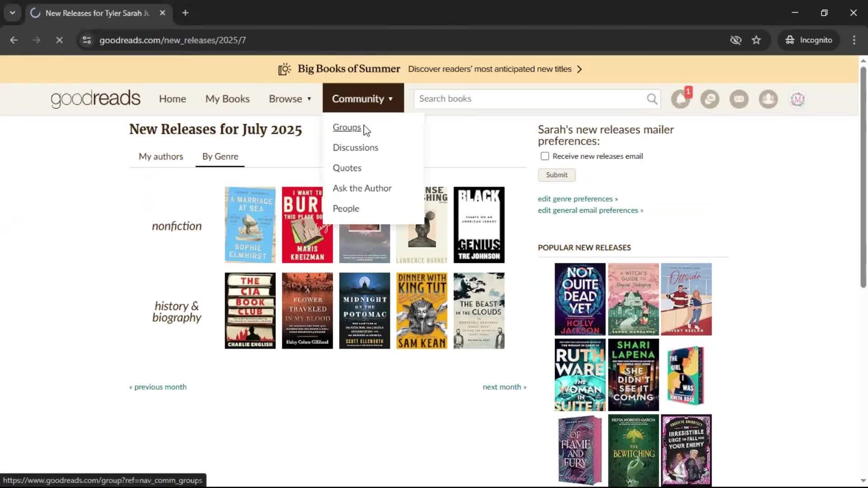The image size is (868, 488).
Task: Open Midnight on the Potomac cover
Action: [364, 311]
